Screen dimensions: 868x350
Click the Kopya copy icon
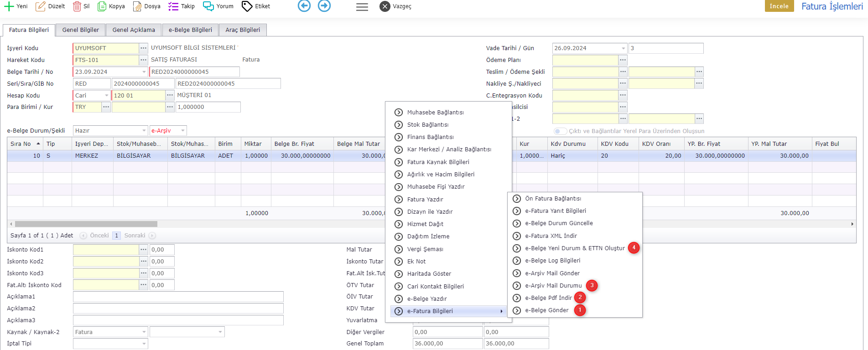102,6
